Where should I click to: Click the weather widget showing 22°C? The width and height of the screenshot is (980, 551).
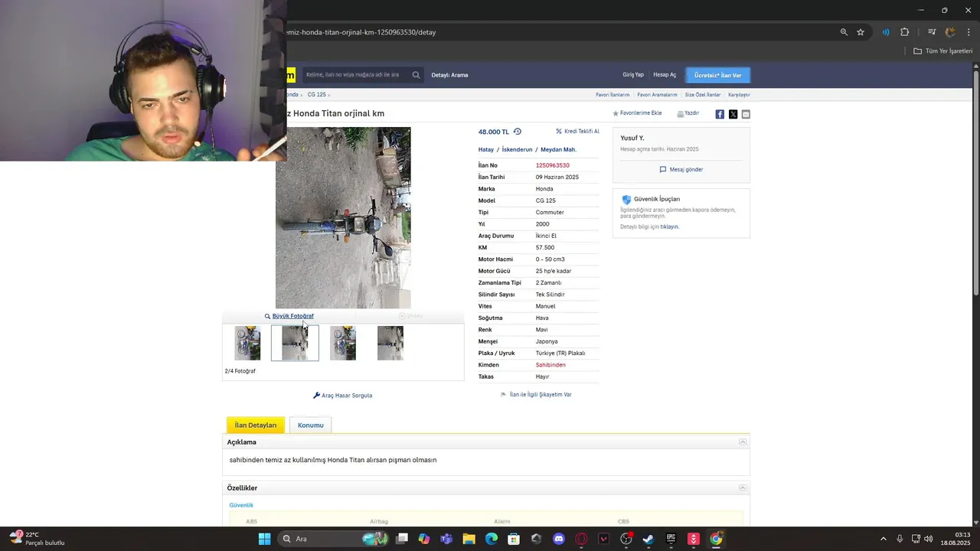(37, 539)
